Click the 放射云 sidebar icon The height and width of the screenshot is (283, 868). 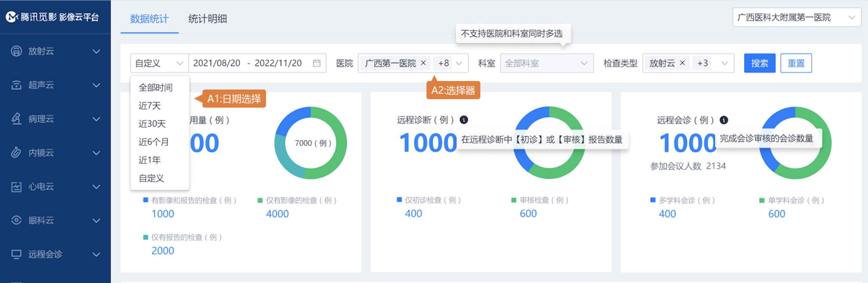[x=16, y=51]
